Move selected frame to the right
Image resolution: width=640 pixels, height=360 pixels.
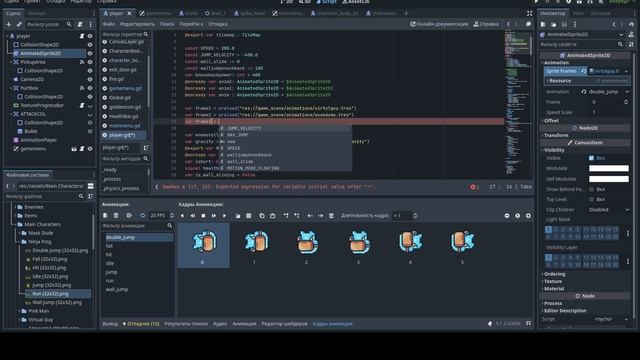[x=321, y=216]
